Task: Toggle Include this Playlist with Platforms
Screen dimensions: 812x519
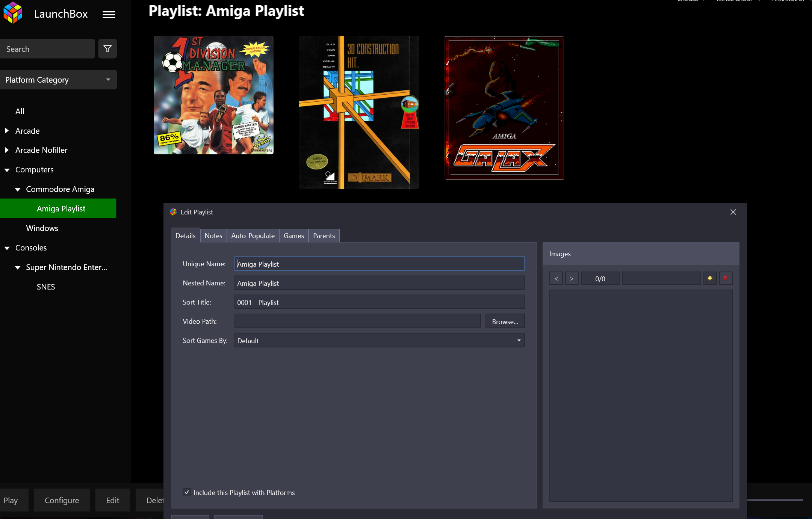Action: [187, 492]
